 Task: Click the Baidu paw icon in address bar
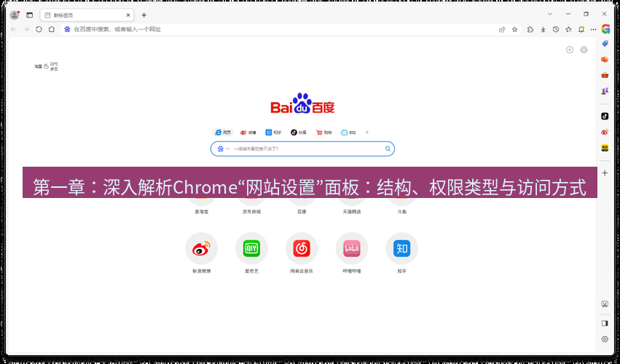67,29
